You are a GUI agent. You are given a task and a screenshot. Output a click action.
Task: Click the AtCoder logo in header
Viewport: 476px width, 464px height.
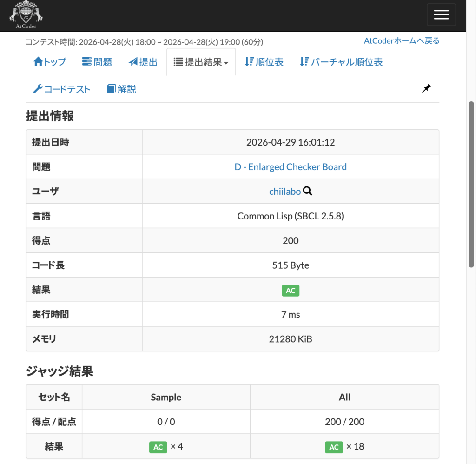26,15
